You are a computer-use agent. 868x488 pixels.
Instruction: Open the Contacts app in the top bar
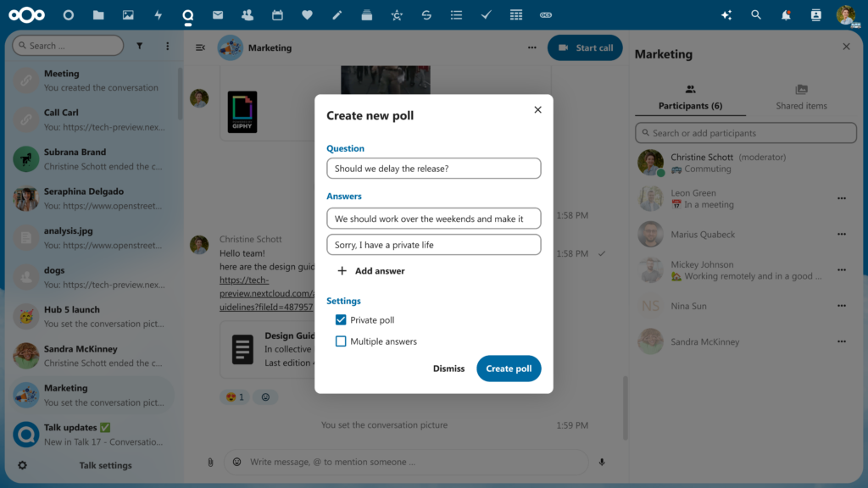pyautogui.click(x=247, y=14)
